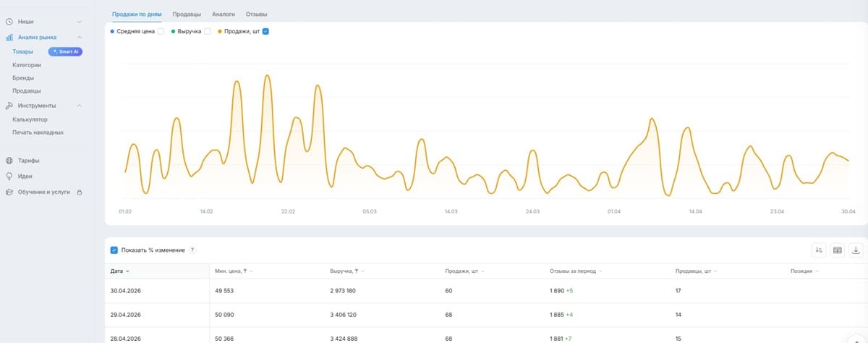
Task: Expand the Ниши section chevron
Action: pos(80,22)
